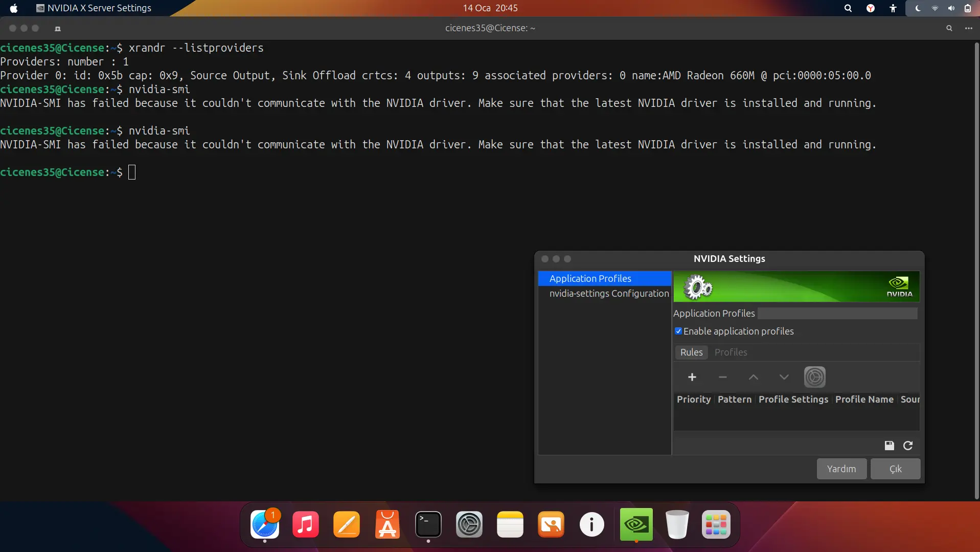980x552 pixels.
Task: Toggle Enable application profiles checkbox
Action: (x=678, y=331)
